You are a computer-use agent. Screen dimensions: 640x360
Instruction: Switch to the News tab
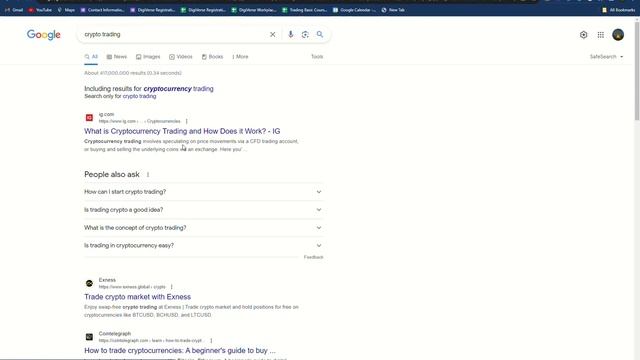[117, 57]
